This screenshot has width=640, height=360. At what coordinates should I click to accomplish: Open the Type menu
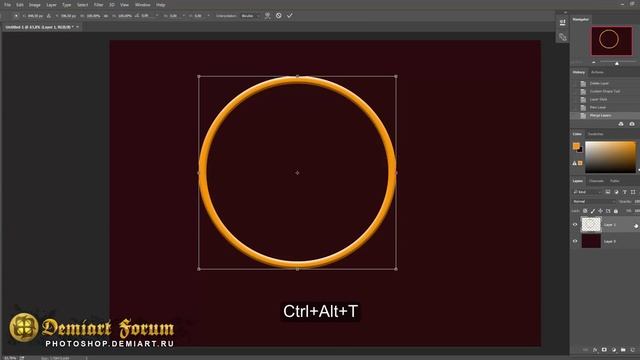(x=67, y=5)
